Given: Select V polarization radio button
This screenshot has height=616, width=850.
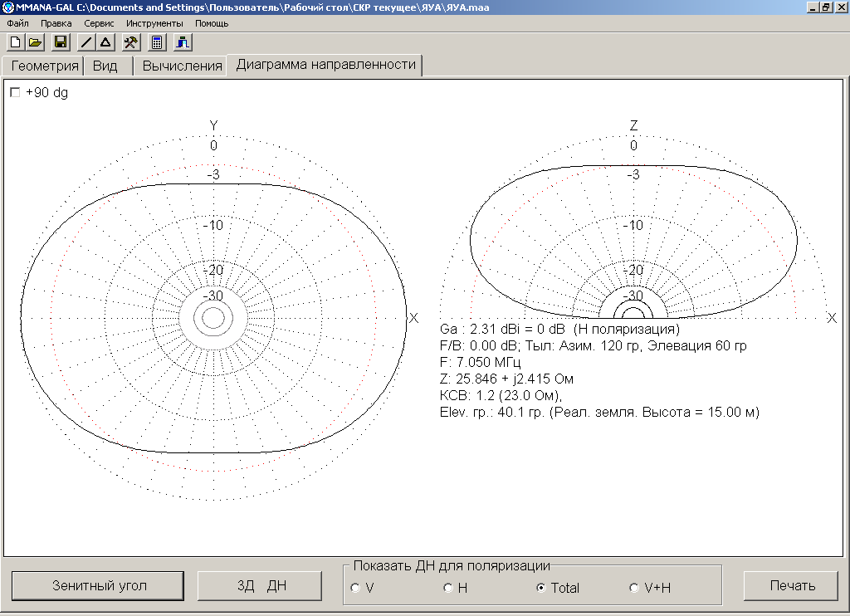Looking at the screenshot, I should pyautogui.click(x=355, y=588).
